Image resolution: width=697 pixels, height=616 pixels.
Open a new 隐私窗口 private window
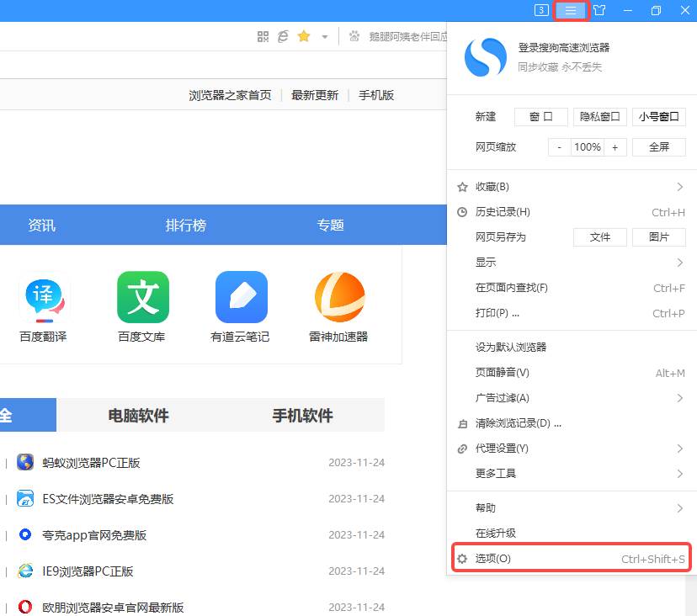point(599,117)
